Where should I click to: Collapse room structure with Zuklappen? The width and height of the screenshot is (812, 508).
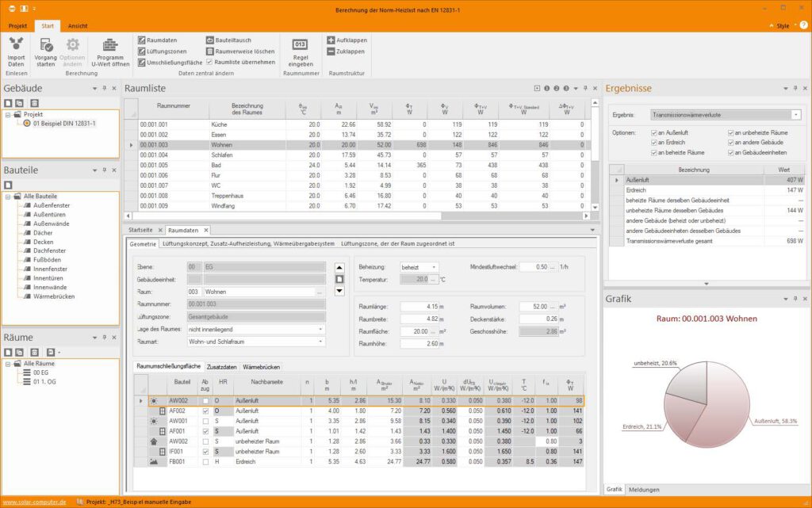pos(346,52)
